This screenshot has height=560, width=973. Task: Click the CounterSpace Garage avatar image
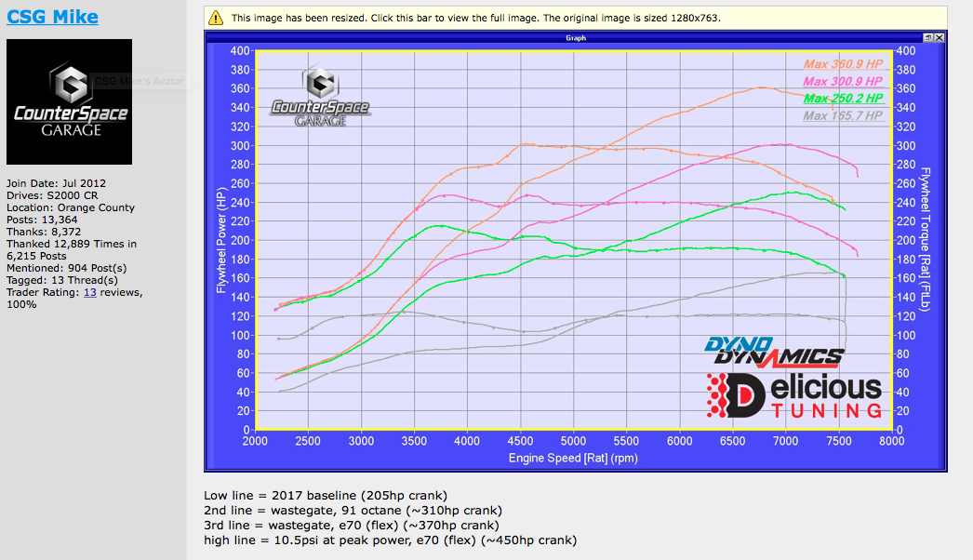tap(70, 102)
